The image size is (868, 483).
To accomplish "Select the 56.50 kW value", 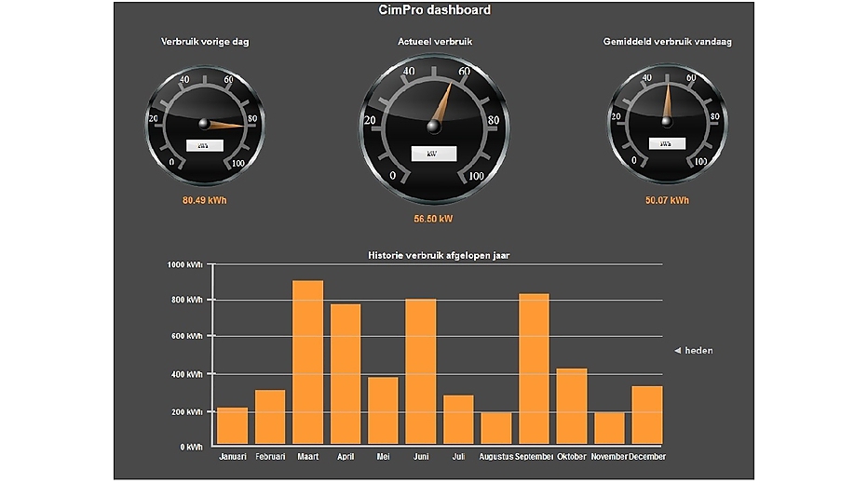I will pos(433,219).
